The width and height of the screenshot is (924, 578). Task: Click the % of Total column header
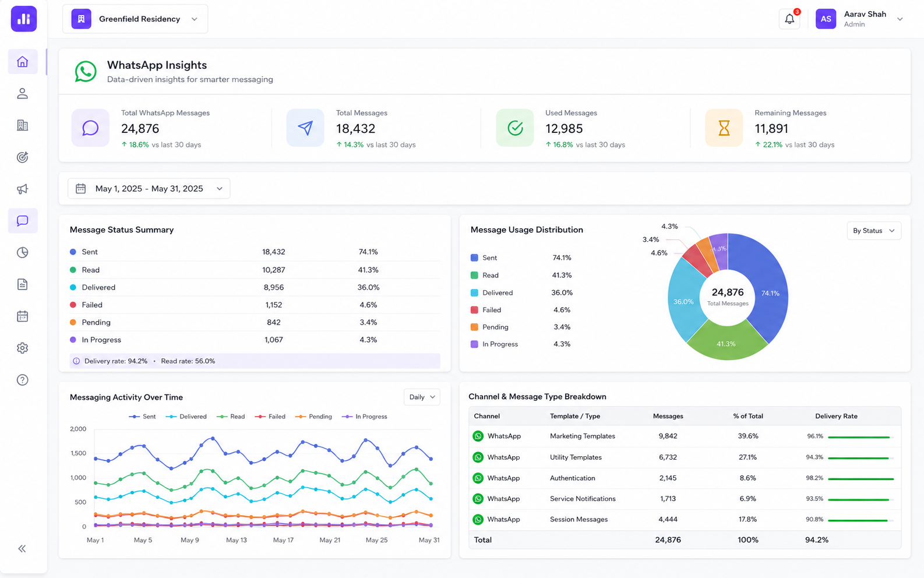748,416
